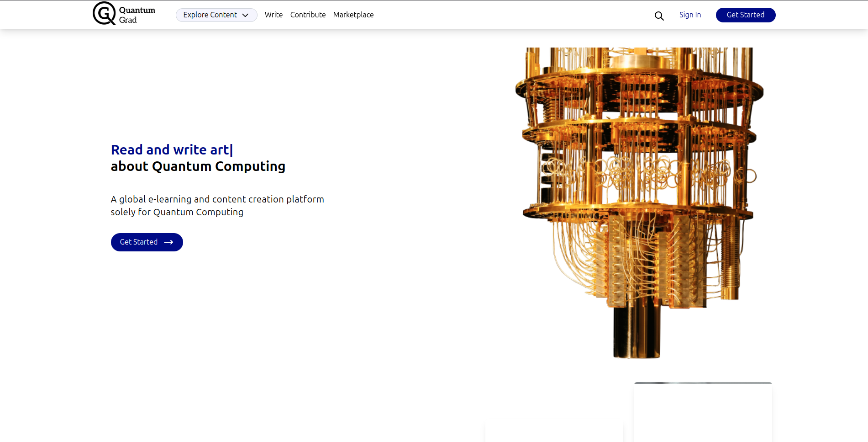Click the Get Started arrow button in hero

point(147,242)
